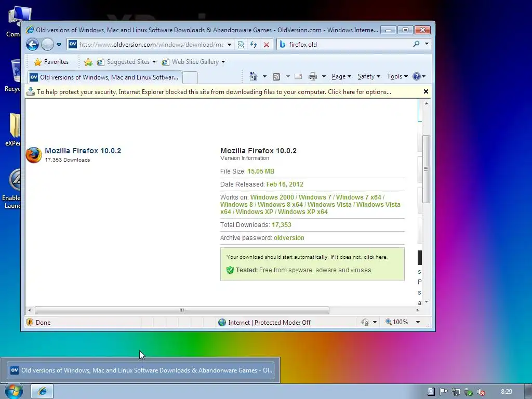Viewport: 532px width, 399px height.
Task: Select the OldVersion.com page tab
Action: click(105, 77)
